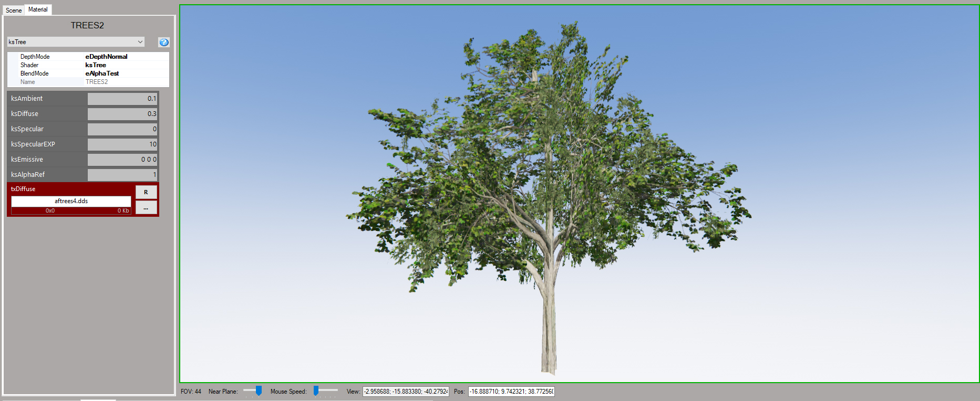Click the ksEmissive label

[x=27, y=160]
